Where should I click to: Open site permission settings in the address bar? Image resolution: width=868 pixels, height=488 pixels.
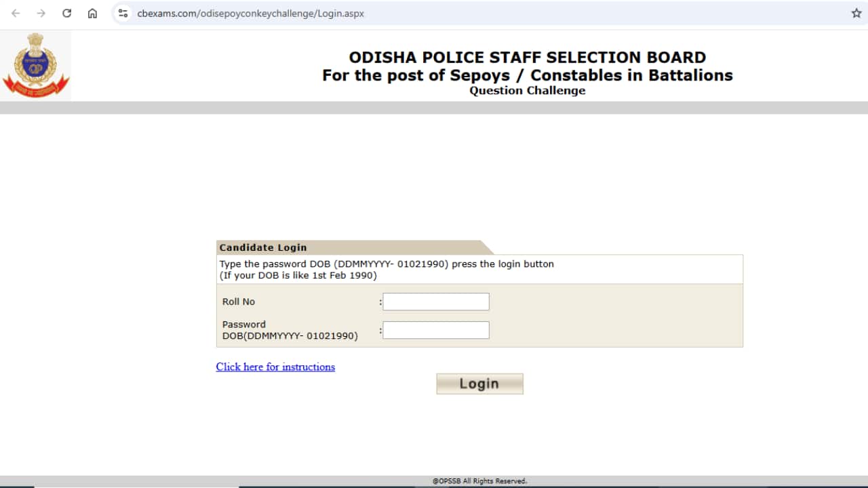pyautogui.click(x=123, y=12)
